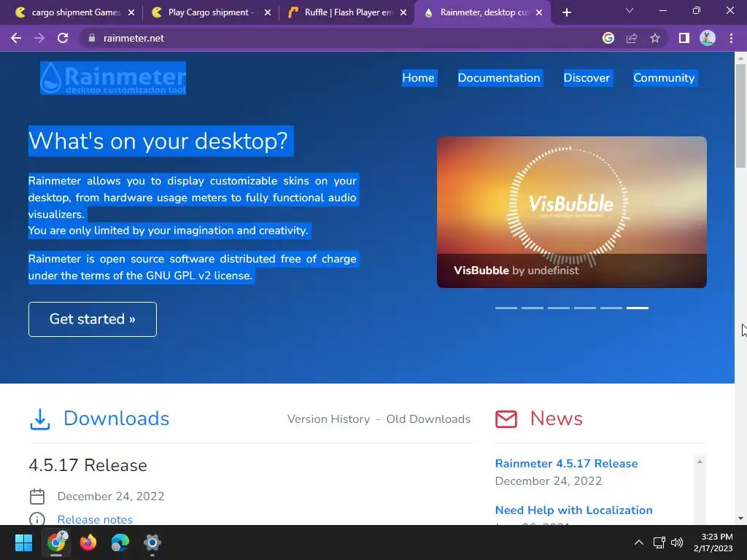Image resolution: width=747 pixels, height=560 pixels.
Task: Open tab search chevron
Action: tap(630, 10)
